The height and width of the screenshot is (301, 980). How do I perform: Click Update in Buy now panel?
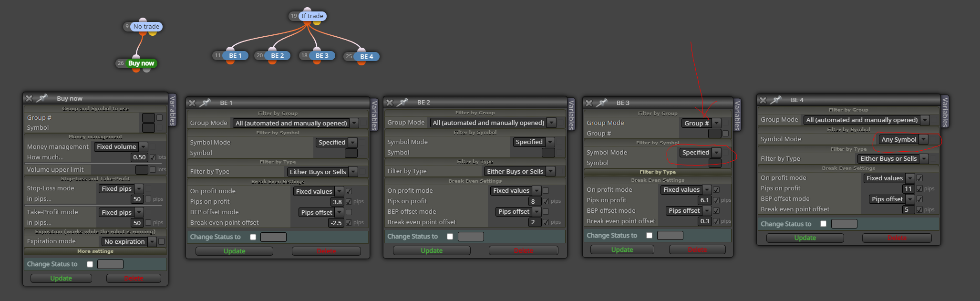61,279
